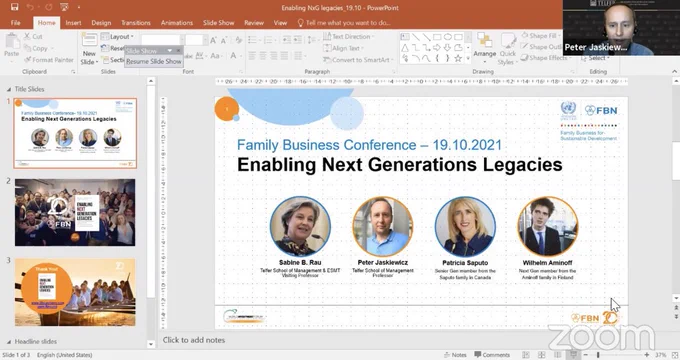Click Resume Slide Show

(154, 62)
